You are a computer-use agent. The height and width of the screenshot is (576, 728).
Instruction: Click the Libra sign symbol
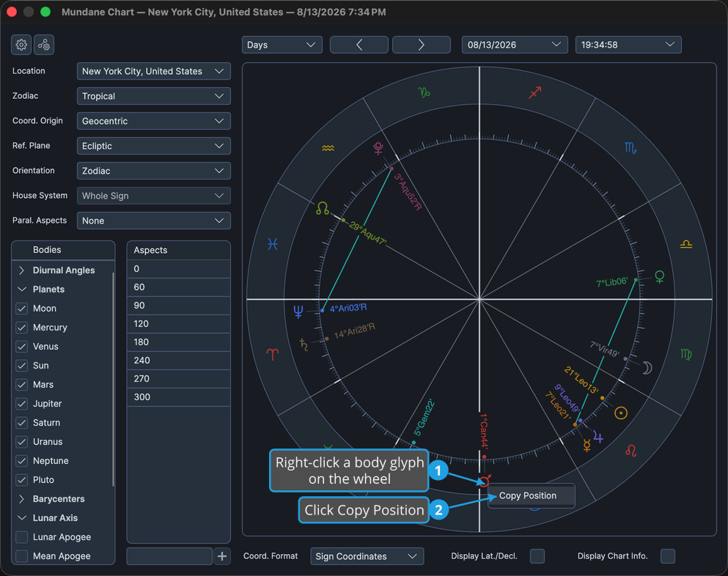coord(686,244)
